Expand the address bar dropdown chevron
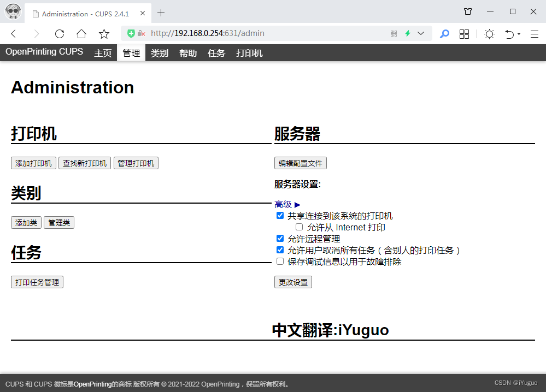546x392 pixels. click(x=421, y=33)
